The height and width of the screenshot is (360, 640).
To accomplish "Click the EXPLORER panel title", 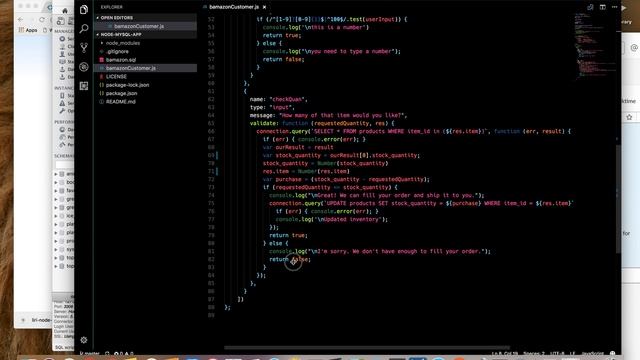I will tap(111, 7).
